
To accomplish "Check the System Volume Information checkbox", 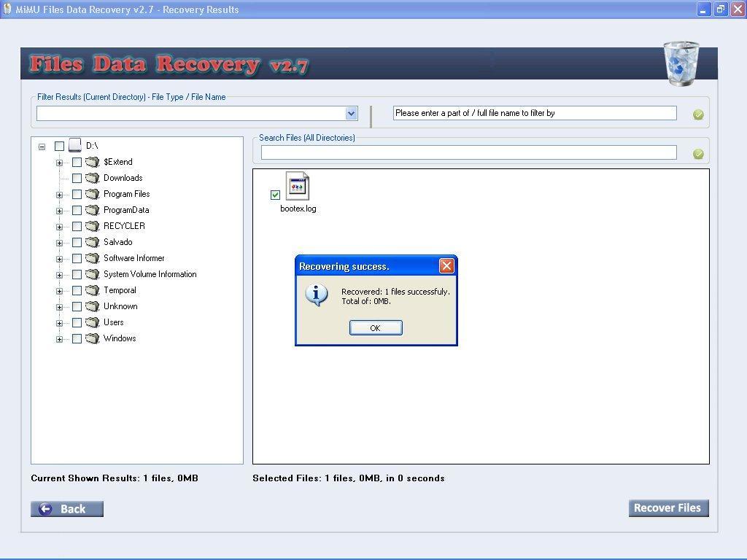I will [x=77, y=275].
